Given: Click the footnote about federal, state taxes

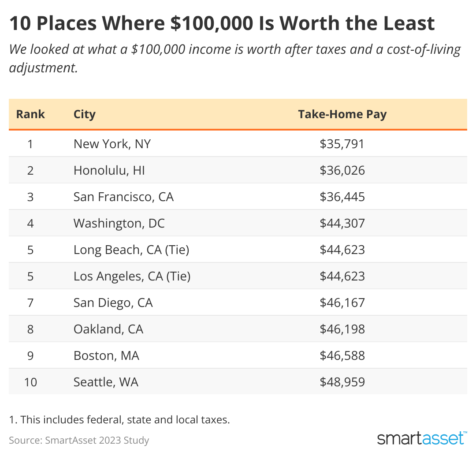Looking at the screenshot, I should click(x=119, y=419).
